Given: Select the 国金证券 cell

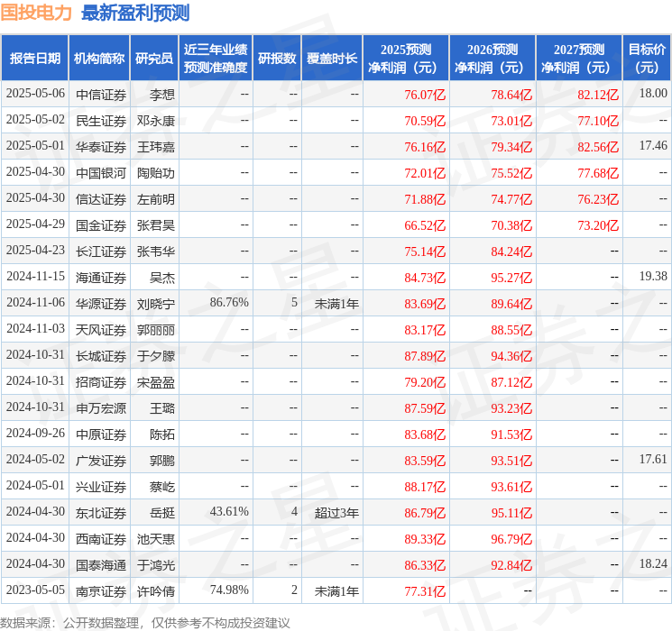Looking at the screenshot, I should (101, 225).
